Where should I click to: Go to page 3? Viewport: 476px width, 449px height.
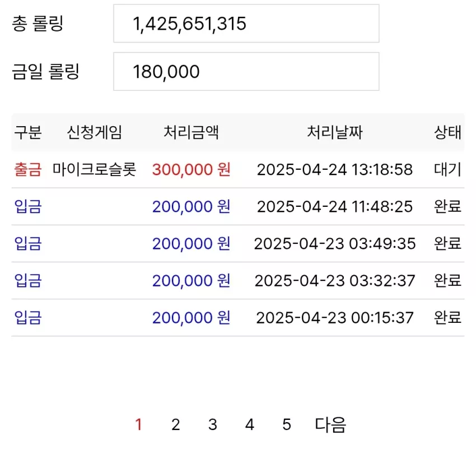tap(212, 425)
